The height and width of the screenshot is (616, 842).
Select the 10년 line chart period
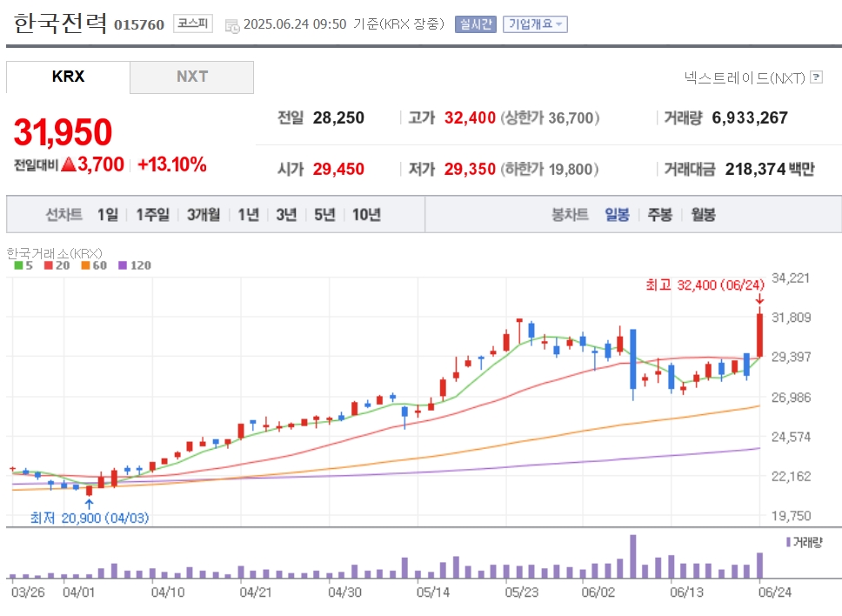(x=366, y=215)
